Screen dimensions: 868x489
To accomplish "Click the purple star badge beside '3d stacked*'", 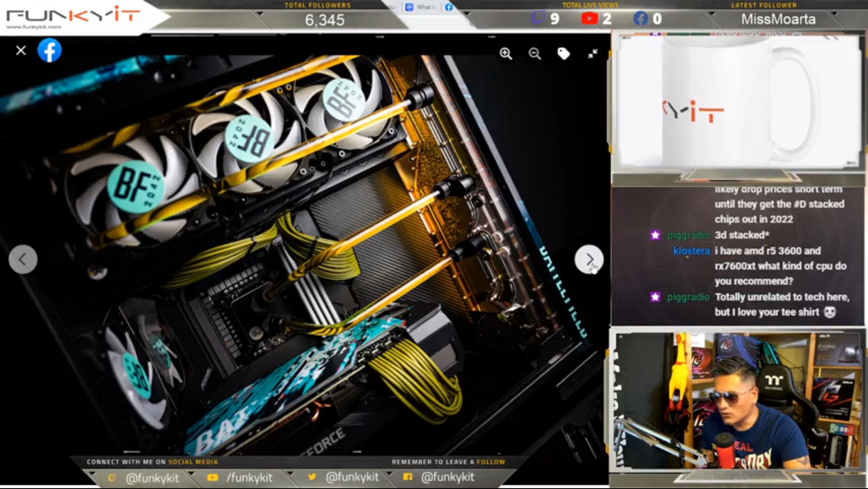I will point(655,235).
